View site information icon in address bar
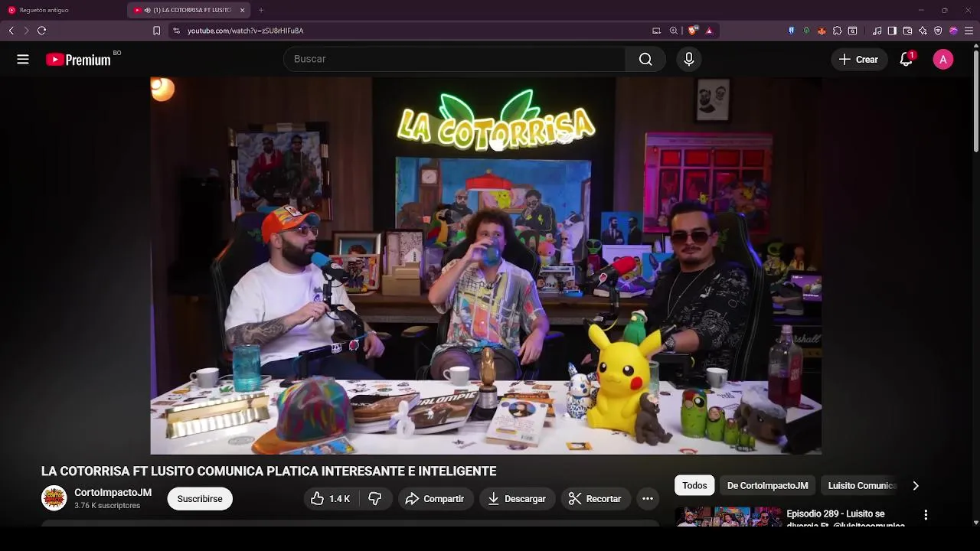The height and width of the screenshot is (551, 980). coord(176,31)
